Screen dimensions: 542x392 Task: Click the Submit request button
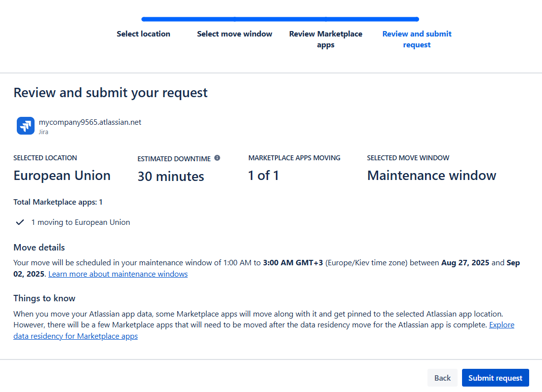point(495,378)
